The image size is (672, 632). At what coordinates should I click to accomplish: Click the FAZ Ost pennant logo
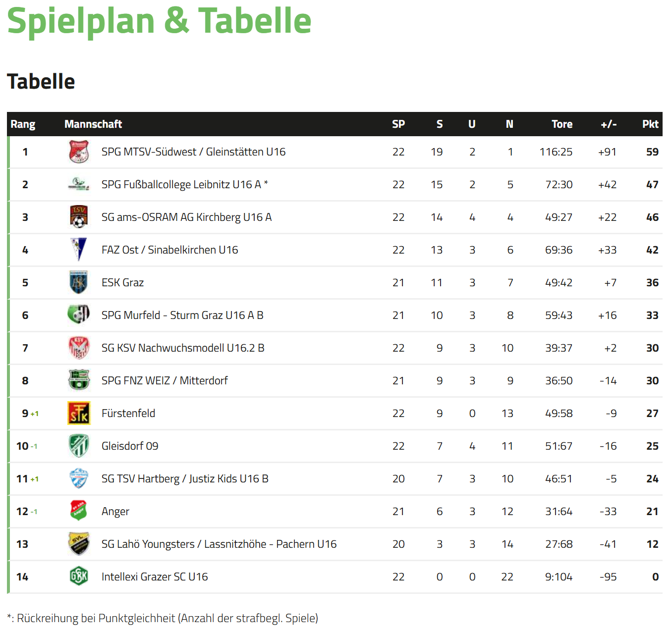[x=79, y=250]
